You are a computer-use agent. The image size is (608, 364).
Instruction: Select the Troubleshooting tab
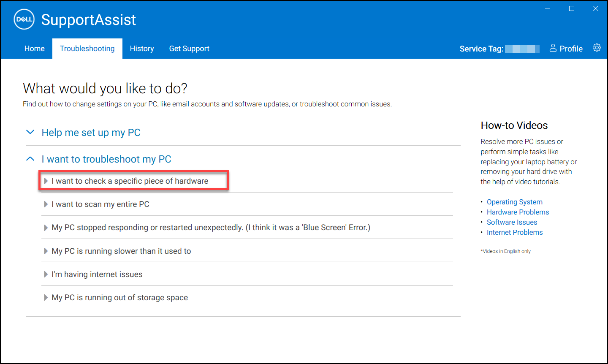(x=87, y=49)
